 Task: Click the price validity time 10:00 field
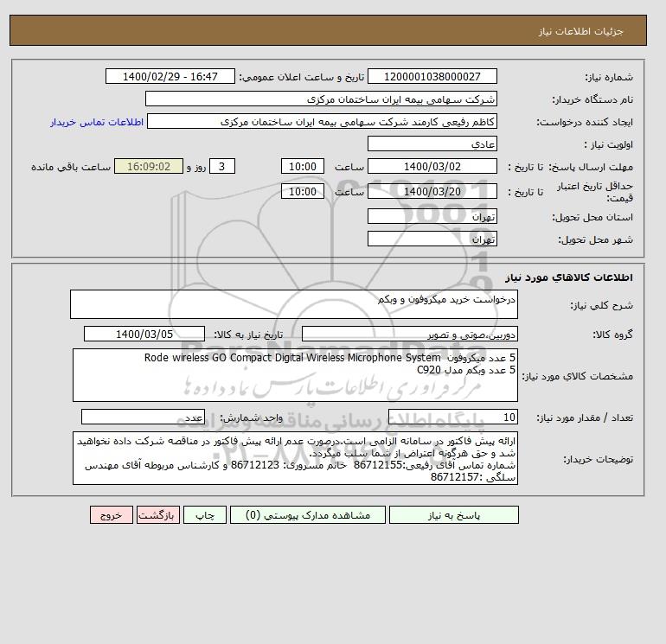(x=303, y=191)
